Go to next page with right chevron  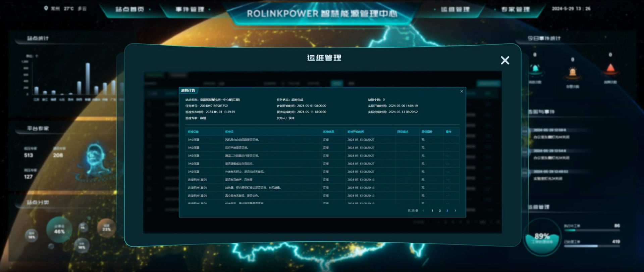pyautogui.click(x=455, y=211)
